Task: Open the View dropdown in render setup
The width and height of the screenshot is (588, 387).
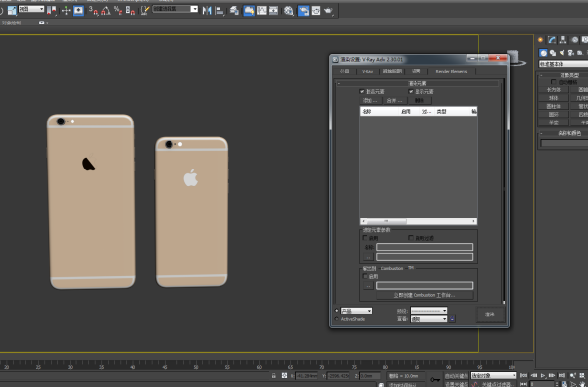Action: pos(428,319)
